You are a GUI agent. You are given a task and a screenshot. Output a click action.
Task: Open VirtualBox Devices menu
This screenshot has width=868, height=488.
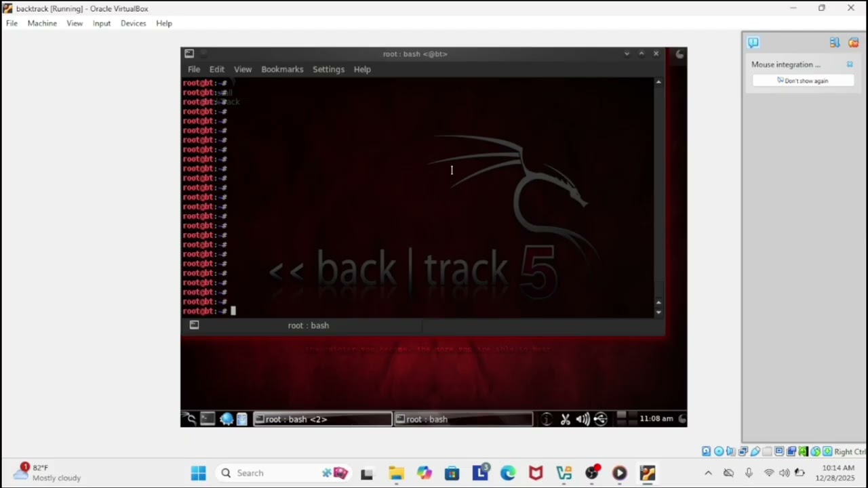click(133, 23)
